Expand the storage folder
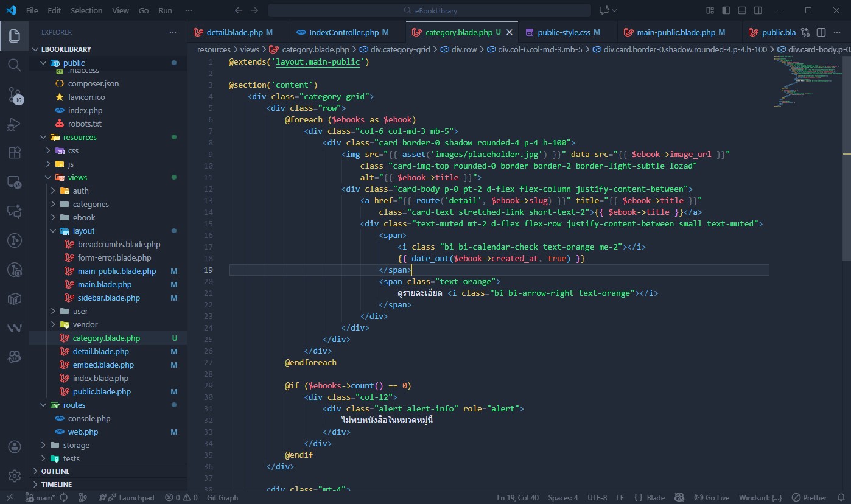The height and width of the screenshot is (504, 851). point(76,445)
